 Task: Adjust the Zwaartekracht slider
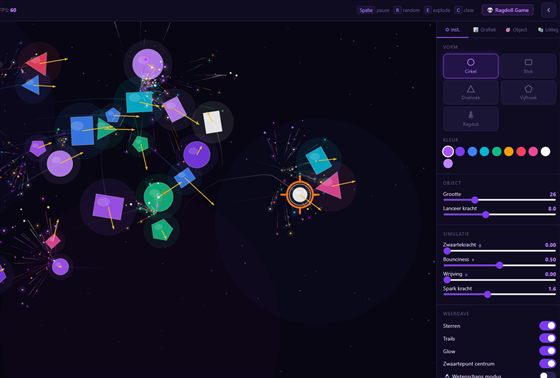500,251
